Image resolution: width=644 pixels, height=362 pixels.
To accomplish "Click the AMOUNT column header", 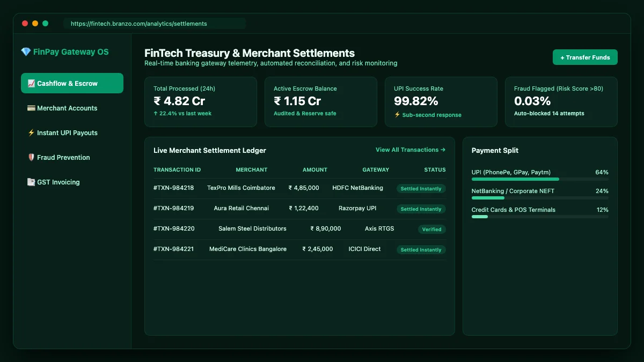I will pos(315,170).
